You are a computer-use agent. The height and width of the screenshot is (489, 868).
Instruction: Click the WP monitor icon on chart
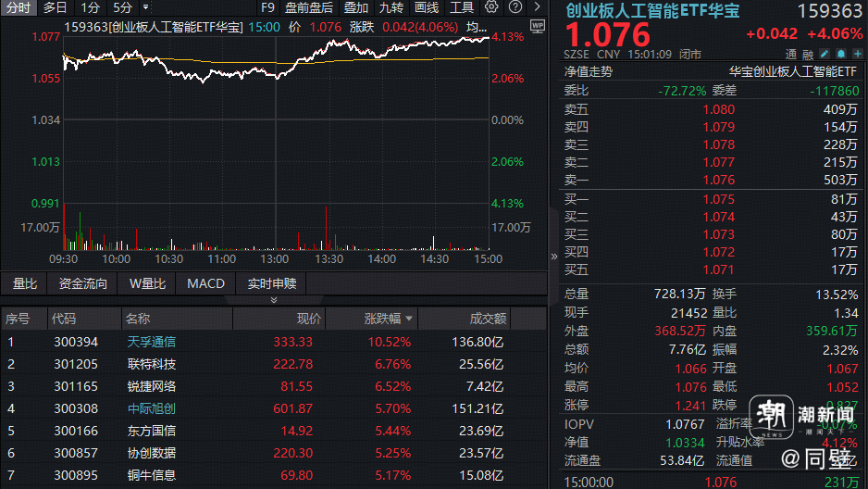537,26
